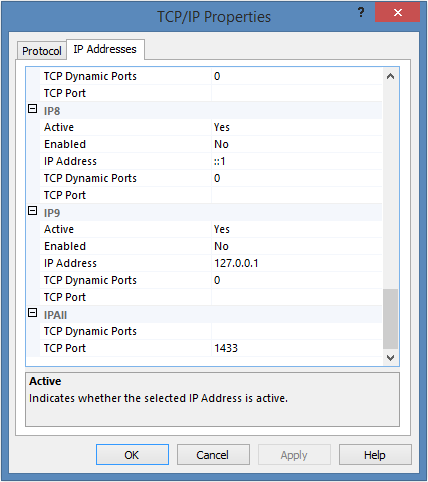Click the IP9 IP Address field 127.0.0.1
Image resolution: width=428 pixels, height=482 pixels.
coord(297,263)
